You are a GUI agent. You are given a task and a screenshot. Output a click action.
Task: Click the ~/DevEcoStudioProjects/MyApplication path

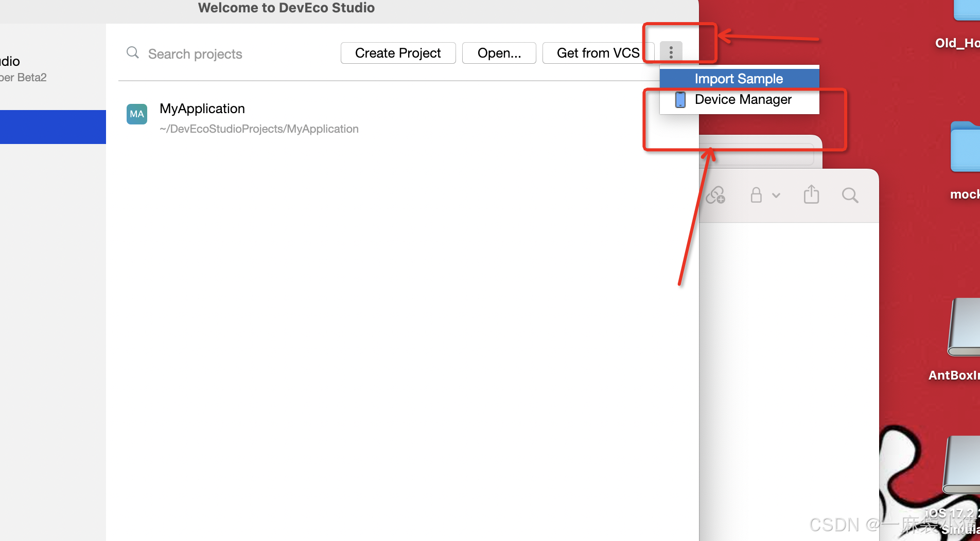coord(259,129)
